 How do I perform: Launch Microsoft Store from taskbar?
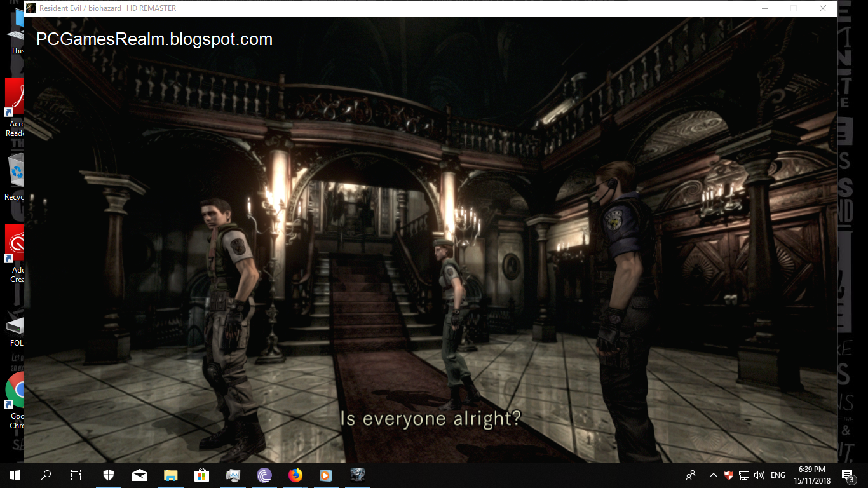[201, 475]
